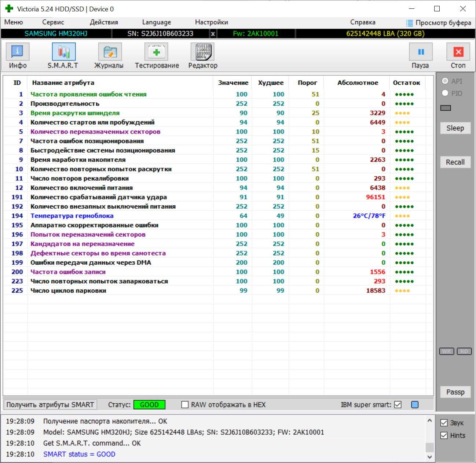Click the x next to serial number
The height and width of the screenshot is (463, 476).
(213, 34)
